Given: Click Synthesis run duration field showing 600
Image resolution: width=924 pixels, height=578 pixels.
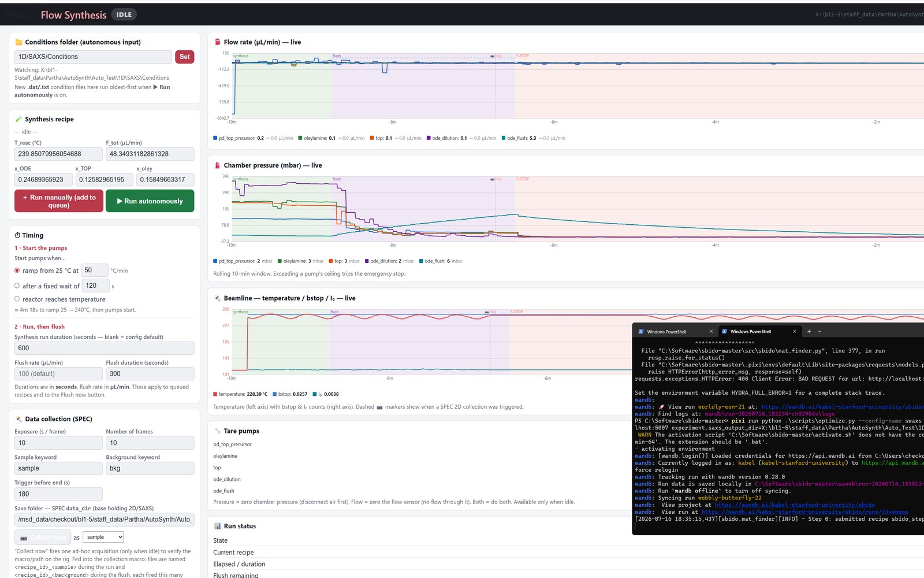Looking at the screenshot, I should pos(104,348).
